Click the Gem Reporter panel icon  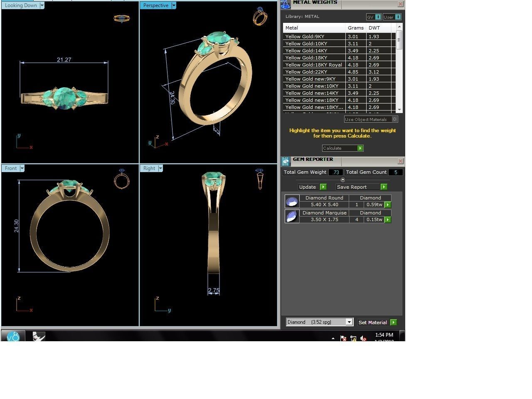(285, 161)
